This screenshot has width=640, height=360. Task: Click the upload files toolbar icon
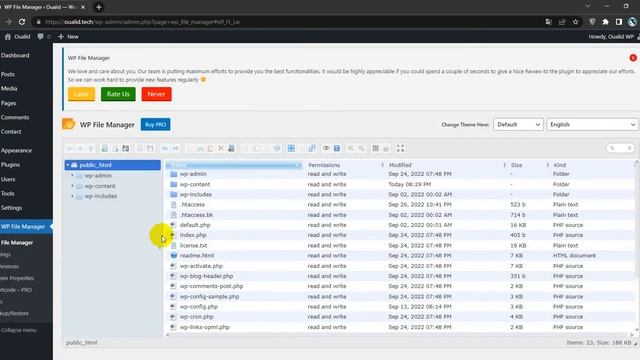click(x=126, y=148)
